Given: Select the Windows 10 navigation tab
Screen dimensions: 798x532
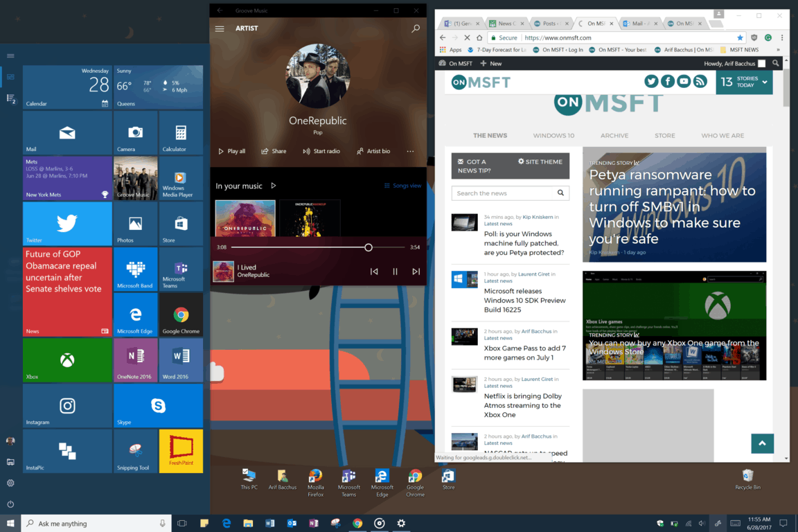Looking at the screenshot, I should pos(553,136).
